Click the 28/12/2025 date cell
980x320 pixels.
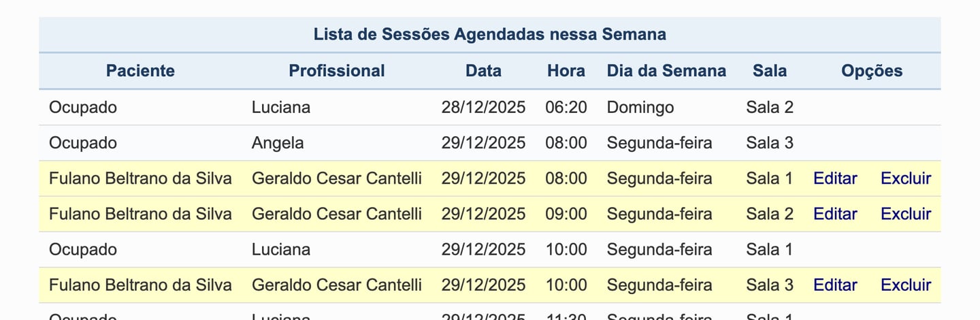pyautogui.click(x=483, y=107)
